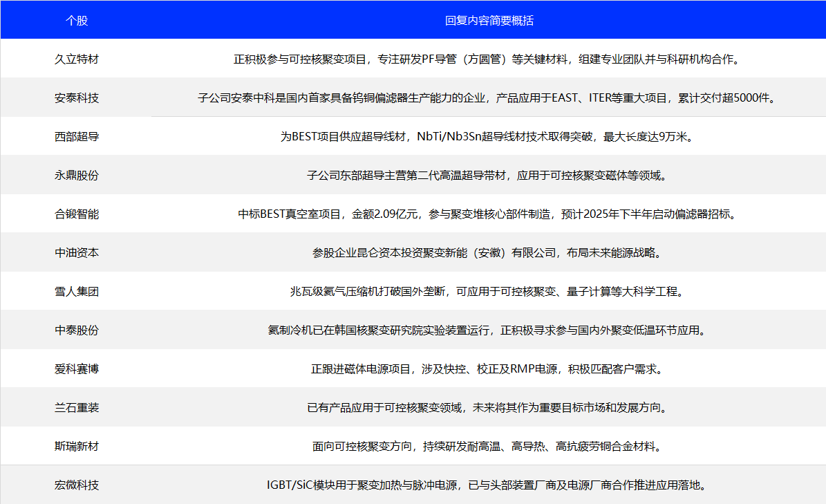
Task: Select the 合锻智能 stock cell
Action: (77, 214)
